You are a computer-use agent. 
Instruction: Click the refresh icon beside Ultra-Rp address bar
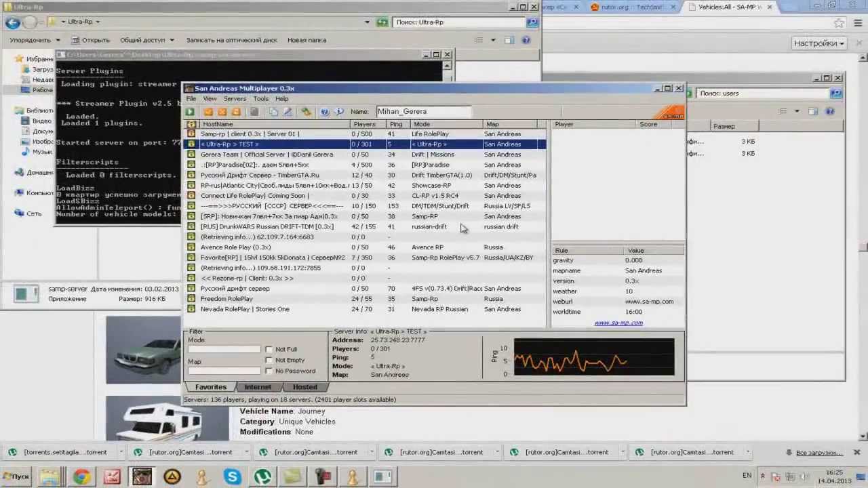pyautogui.click(x=382, y=22)
